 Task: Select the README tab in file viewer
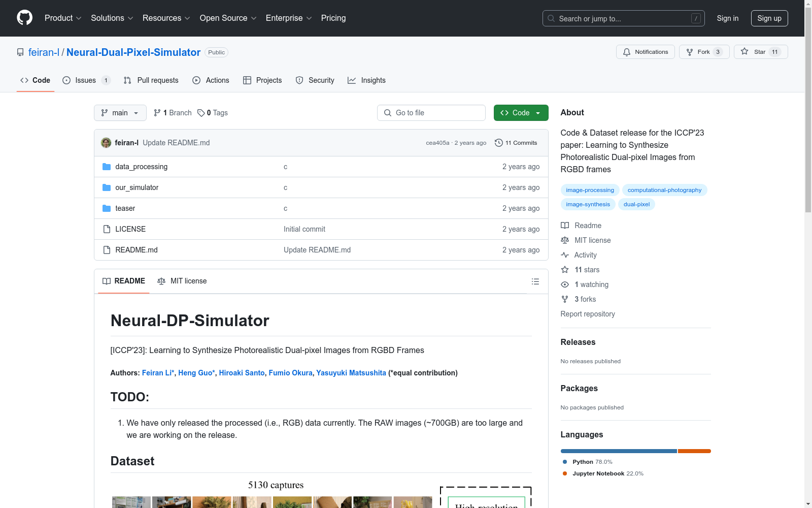coord(124,281)
